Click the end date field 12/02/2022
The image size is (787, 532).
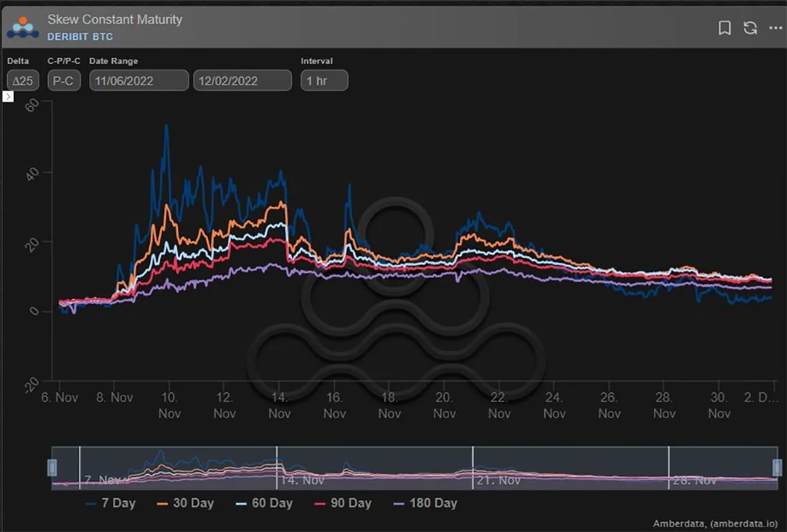(x=243, y=80)
